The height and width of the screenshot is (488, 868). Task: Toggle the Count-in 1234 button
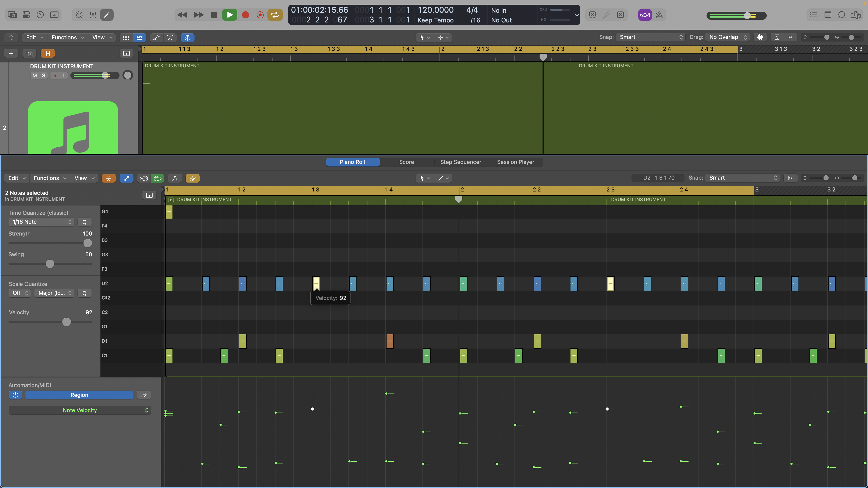pos(645,15)
